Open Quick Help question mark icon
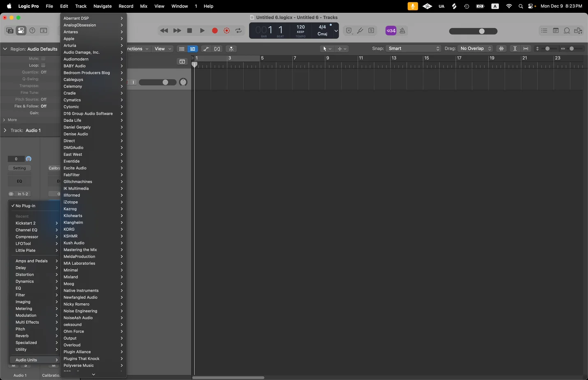 pyautogui.click(x=32, y=30)
